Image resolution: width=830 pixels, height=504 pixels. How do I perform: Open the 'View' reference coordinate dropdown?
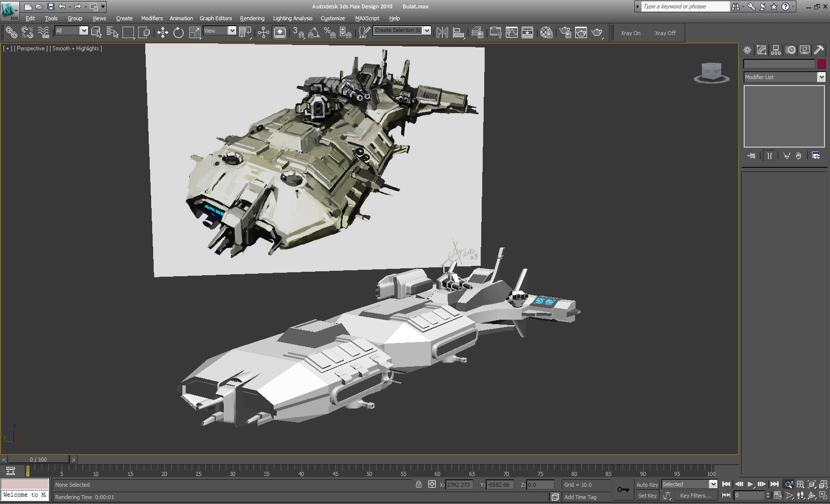[232, 31]
